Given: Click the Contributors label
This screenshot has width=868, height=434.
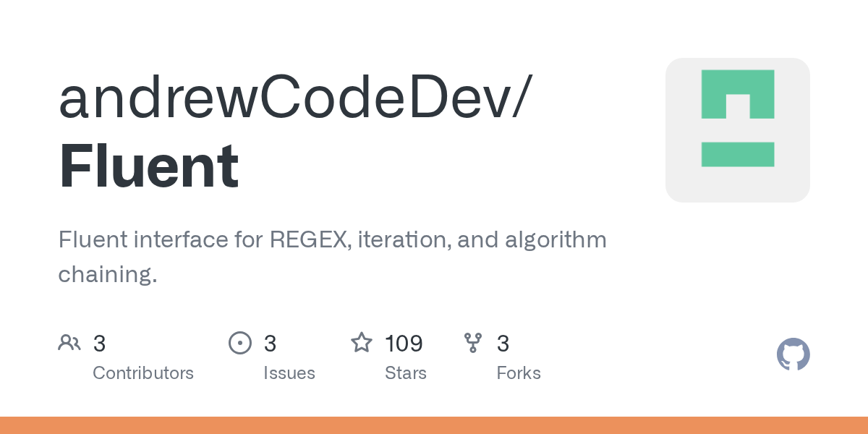Looking at the screenshot, I should coord(143,373).
